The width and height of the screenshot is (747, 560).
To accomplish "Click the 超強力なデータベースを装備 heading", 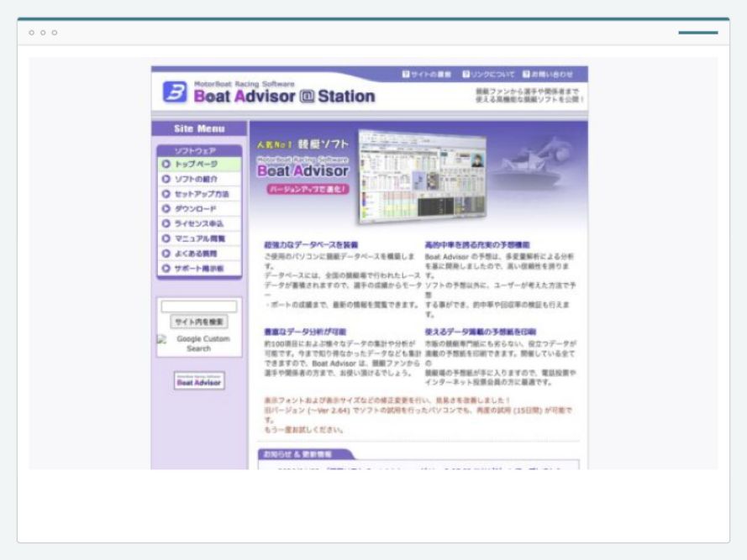I will pyautogui.click(x=311, y=245).
